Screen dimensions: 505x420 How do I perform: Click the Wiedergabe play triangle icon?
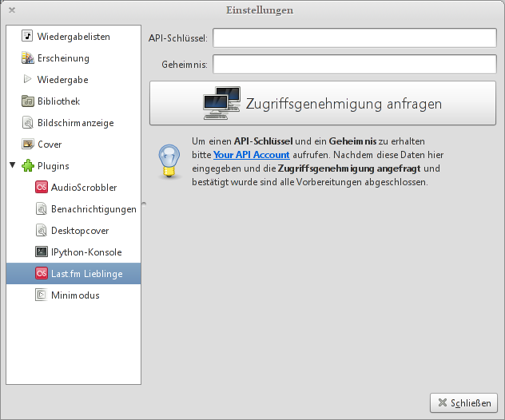click(x=28, y=79)
